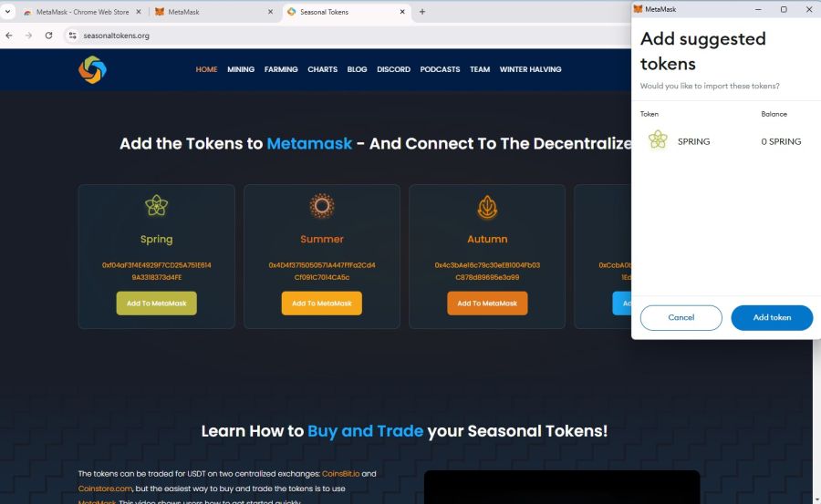Go back using browser back arrow
This screenshot has width=821, height=504.
(x=9, y=36)
